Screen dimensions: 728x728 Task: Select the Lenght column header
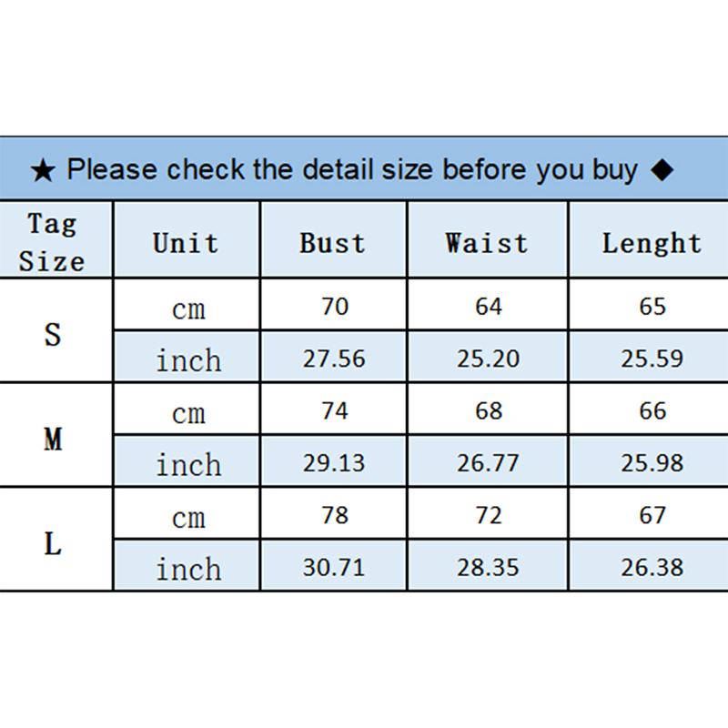[x=652, y=243]
